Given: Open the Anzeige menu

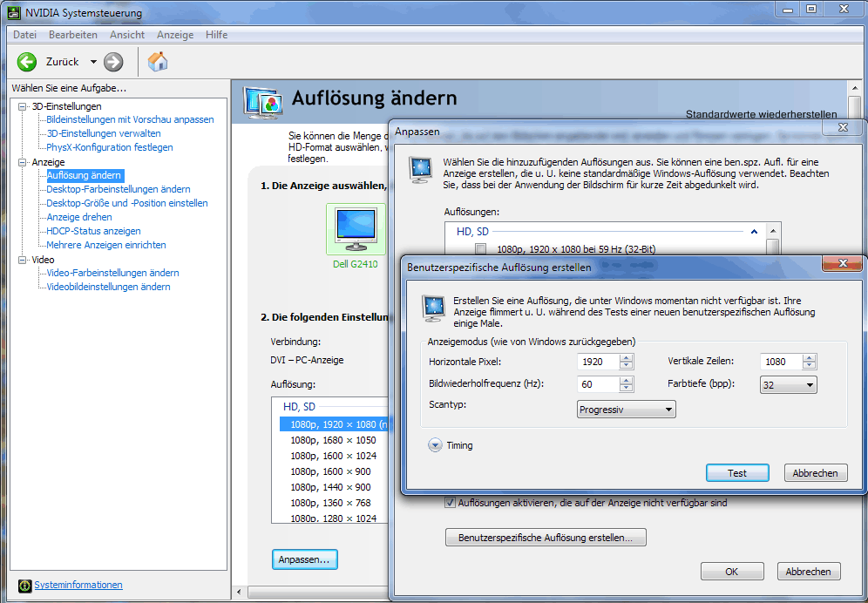Looking at the screenshot, I should click(x=175, y=34).
